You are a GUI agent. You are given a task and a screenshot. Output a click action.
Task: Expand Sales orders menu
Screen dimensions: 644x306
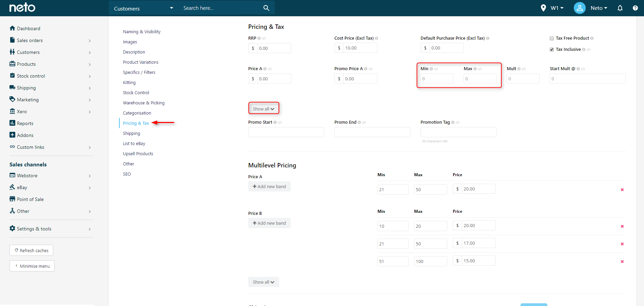pyautogui.click(x=51, y=40)
